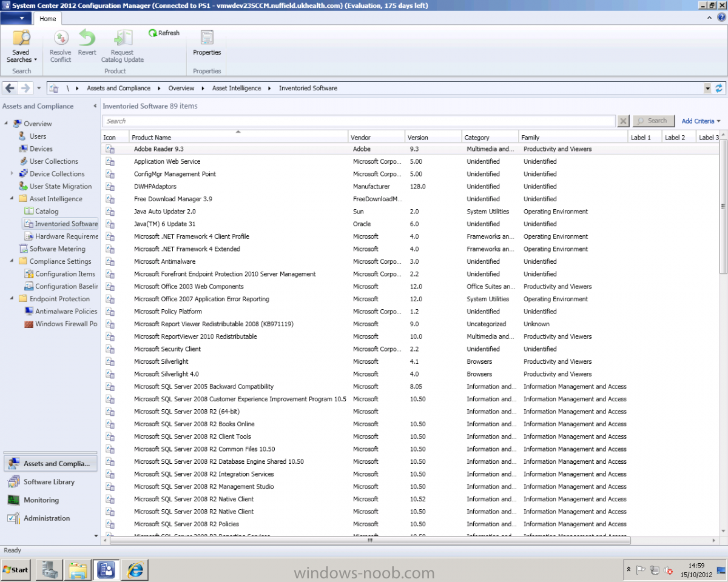Screen dimensions: 728x582
Task: Clear the search with the X button
Action: click(623, 121)
